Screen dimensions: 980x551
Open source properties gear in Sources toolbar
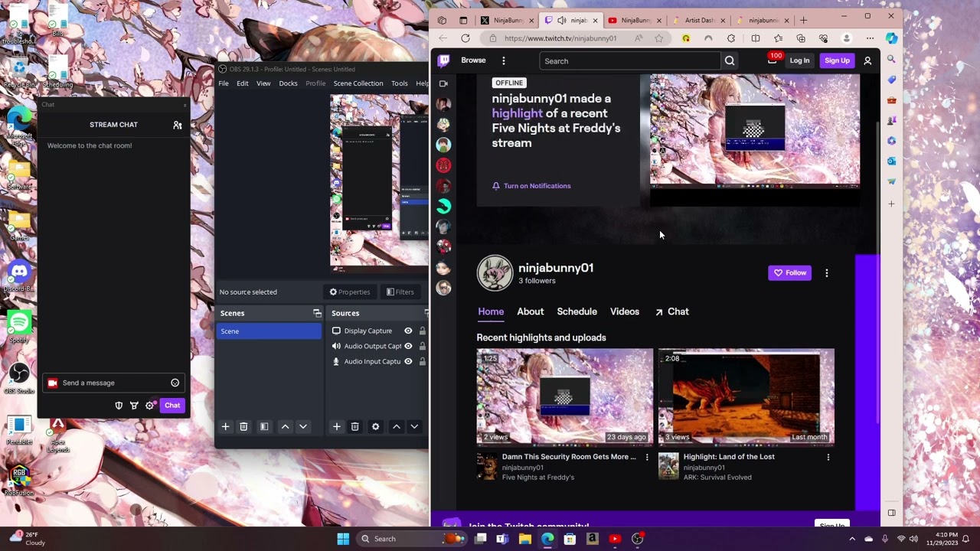tap(375, 426)
